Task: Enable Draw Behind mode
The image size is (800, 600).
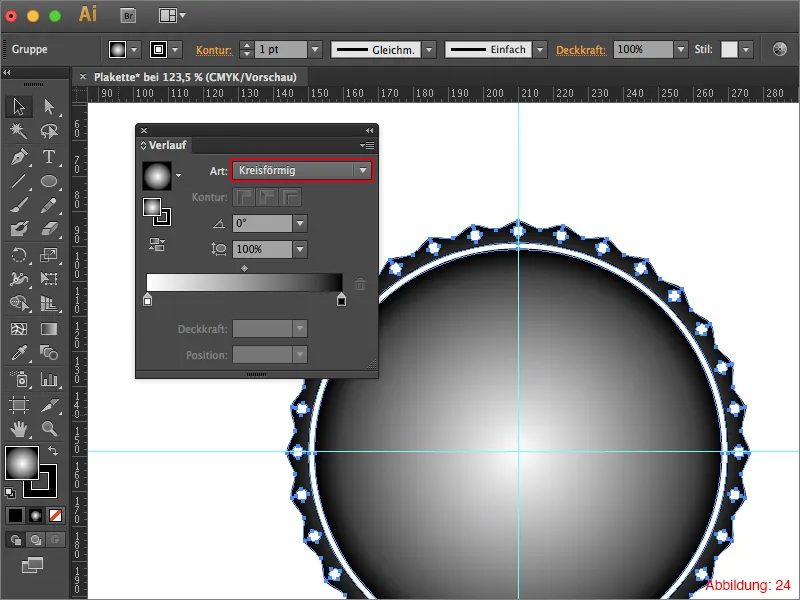Action: [x=35, y=539]
